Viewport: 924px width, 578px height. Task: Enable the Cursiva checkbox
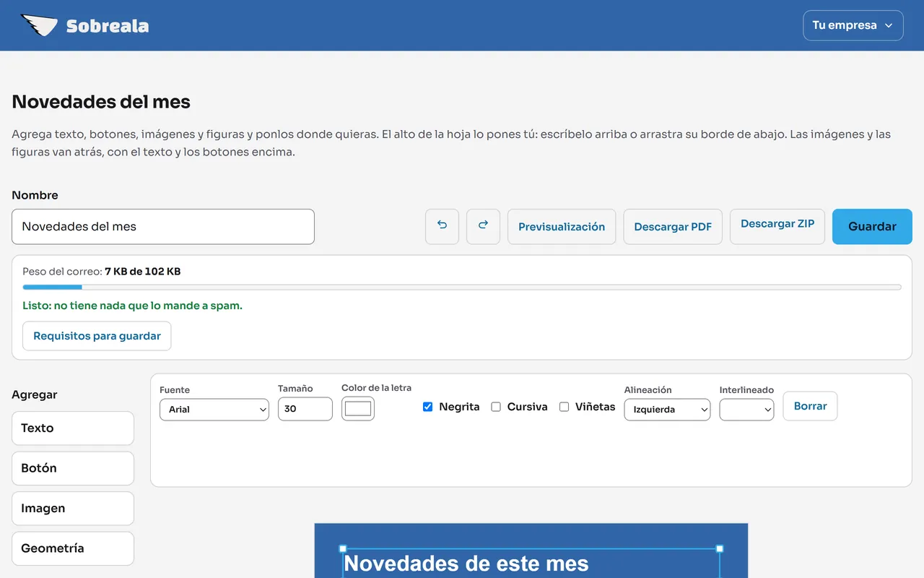pos(496,407)
